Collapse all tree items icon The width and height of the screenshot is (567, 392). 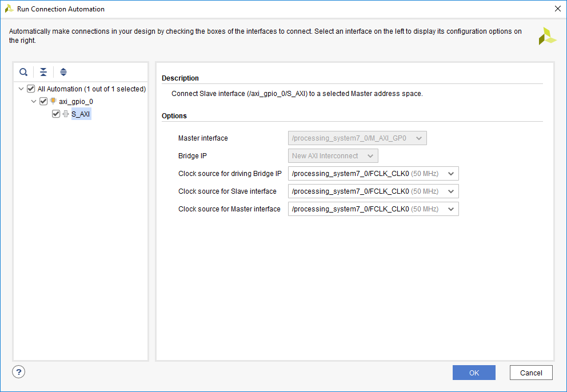[x=43, y=72]
